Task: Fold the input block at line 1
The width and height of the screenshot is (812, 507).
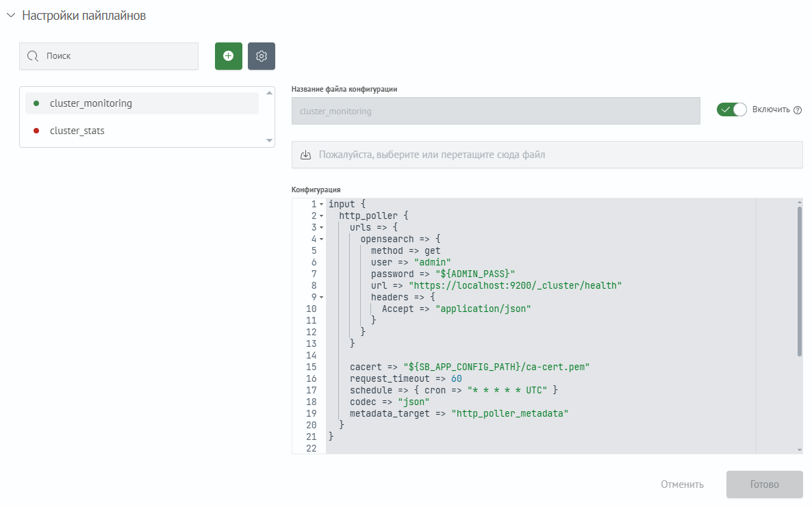Action: (x=321, y=205)
